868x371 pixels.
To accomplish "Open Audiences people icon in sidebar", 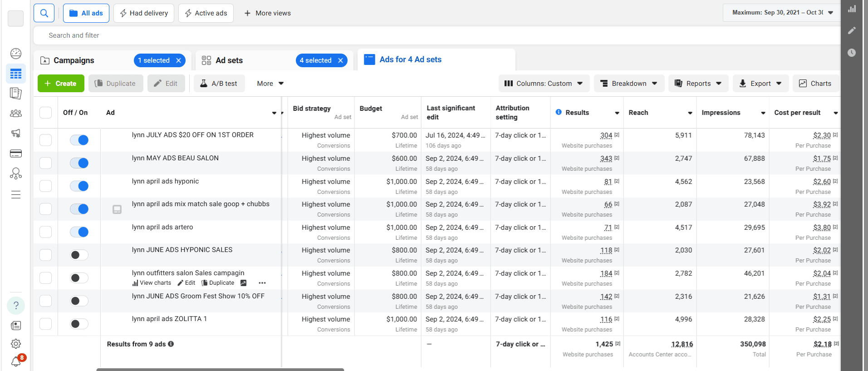I will tap(16, 114).
